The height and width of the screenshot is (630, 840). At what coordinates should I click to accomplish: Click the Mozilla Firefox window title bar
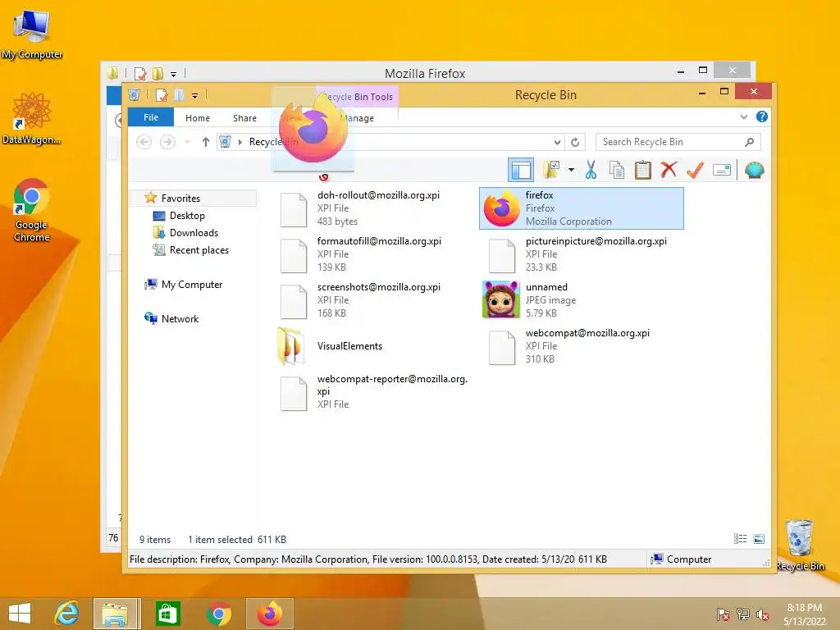pyautogui.click(x=425, y=73)
